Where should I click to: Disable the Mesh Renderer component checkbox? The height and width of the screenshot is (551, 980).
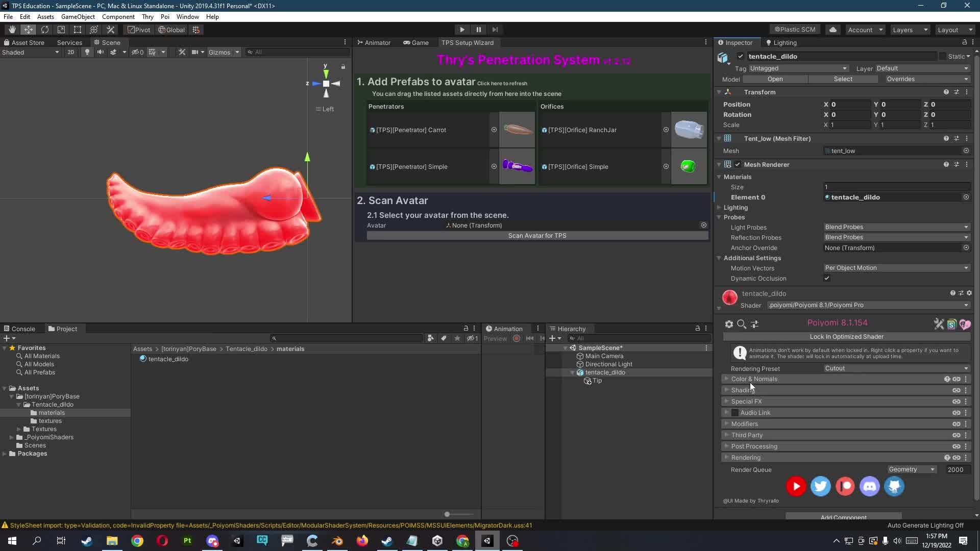coord(738,164)
